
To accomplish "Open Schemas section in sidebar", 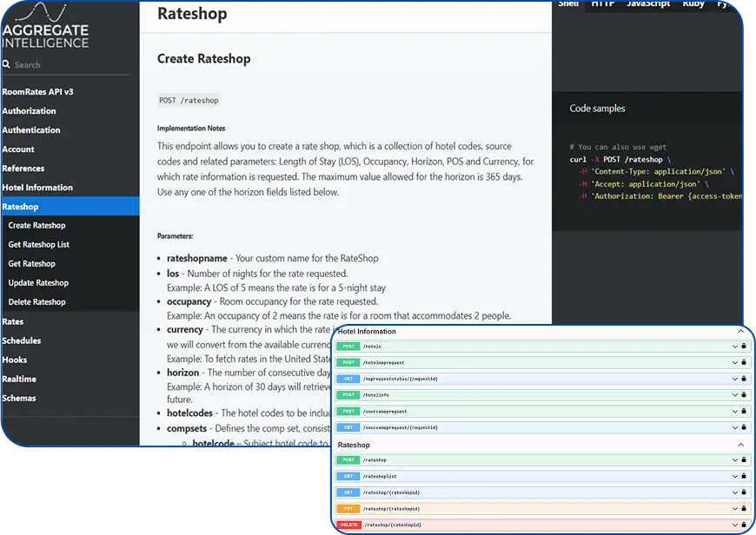I will 19,398.
